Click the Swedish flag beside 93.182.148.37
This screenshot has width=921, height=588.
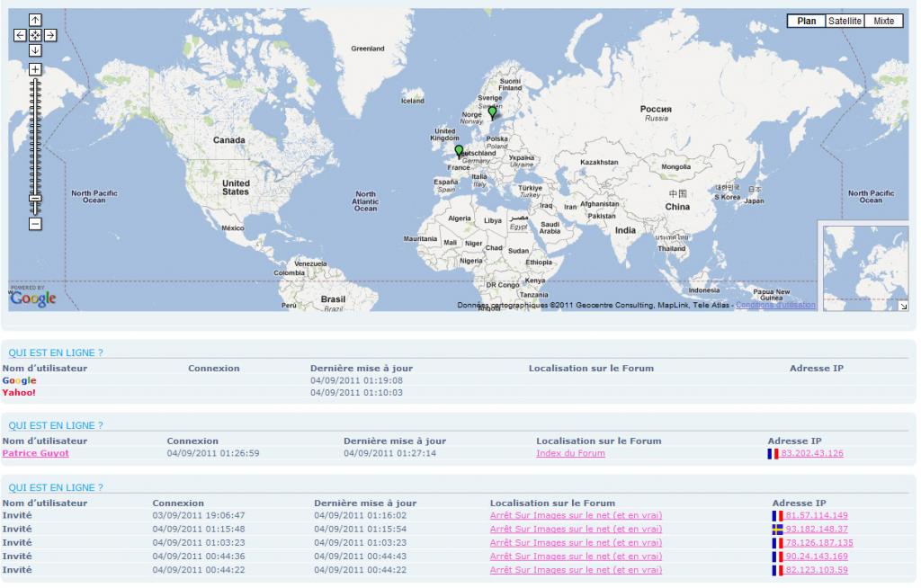pyautogui.click(x=778, y=530)
